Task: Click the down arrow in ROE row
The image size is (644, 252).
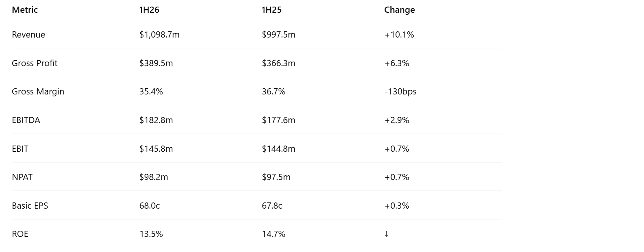Action: pyautogui.click(x=386, y=234)
